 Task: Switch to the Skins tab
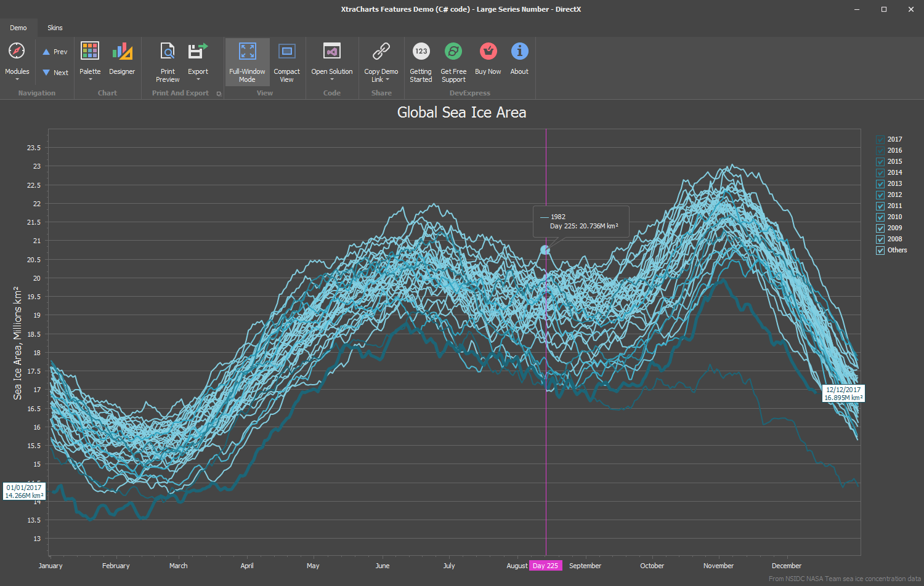pyautogui.click(x=55, y=28)
